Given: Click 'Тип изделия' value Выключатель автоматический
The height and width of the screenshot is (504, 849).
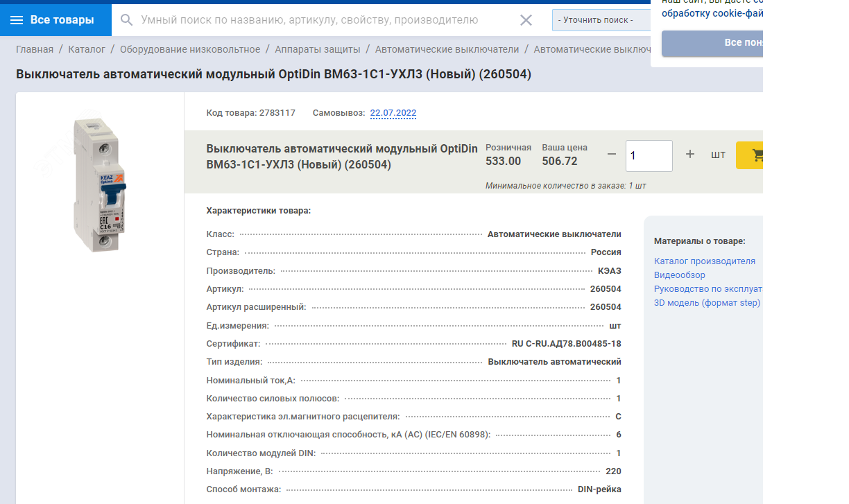Looking at the screenshot, I should click(555, 362).
